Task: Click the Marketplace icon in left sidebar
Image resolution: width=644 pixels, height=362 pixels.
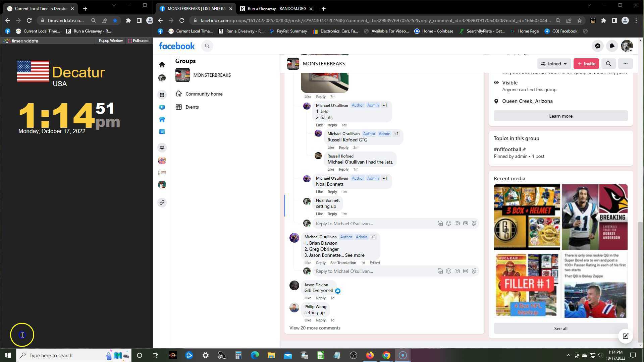Action: click(x=162, y=120)
